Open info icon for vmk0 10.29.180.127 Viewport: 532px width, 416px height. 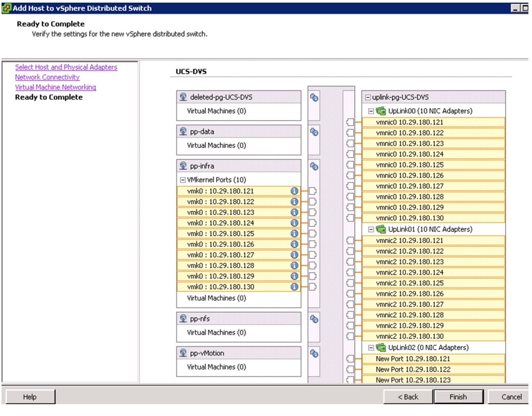coord(294,255)
